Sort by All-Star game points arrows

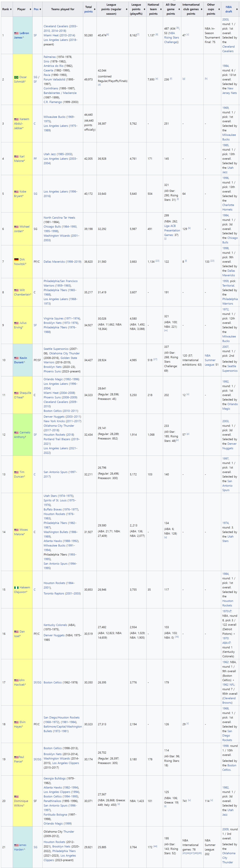point(179,9)
